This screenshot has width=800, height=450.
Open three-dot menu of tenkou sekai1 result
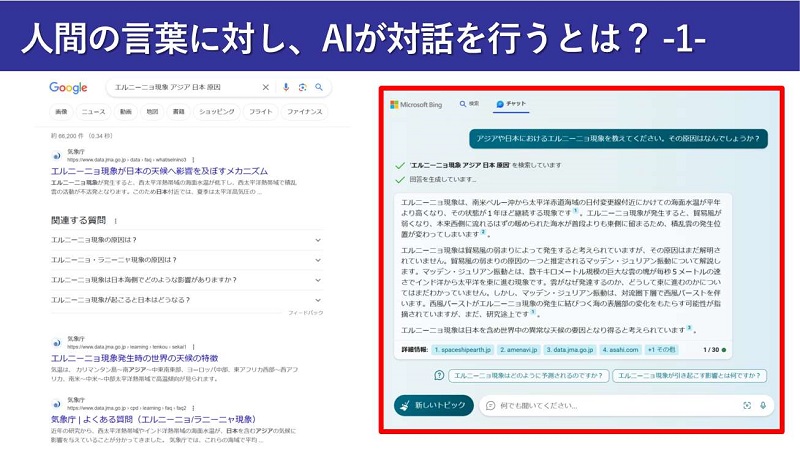[x=193, y=347]
